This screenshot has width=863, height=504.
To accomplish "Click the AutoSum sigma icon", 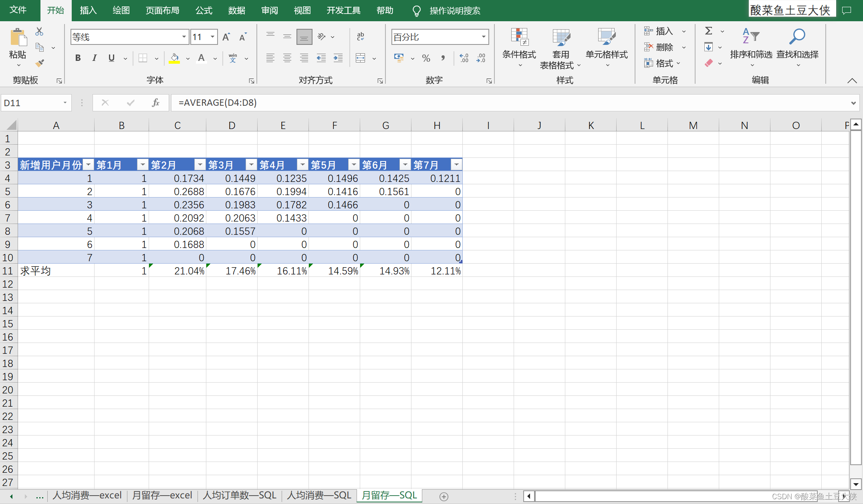I will [x=708, y=31].
